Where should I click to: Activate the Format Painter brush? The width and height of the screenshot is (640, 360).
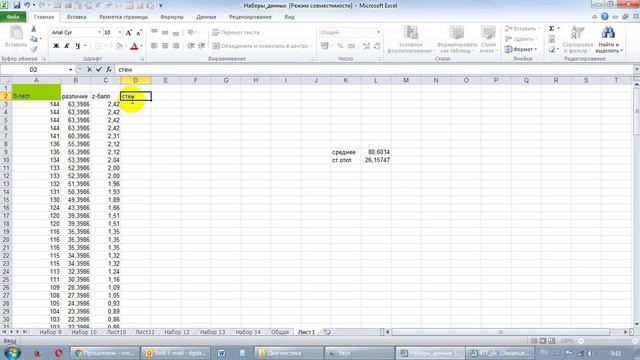point(33,49)
